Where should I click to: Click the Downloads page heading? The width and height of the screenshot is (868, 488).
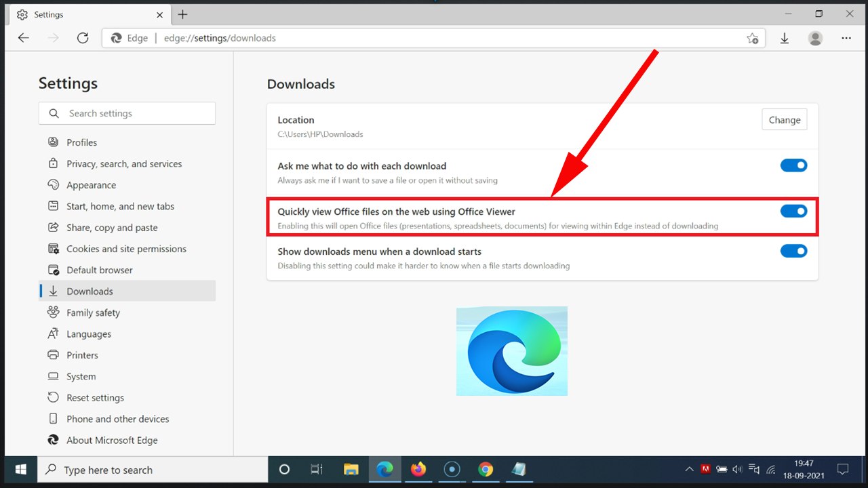point(301,84)
